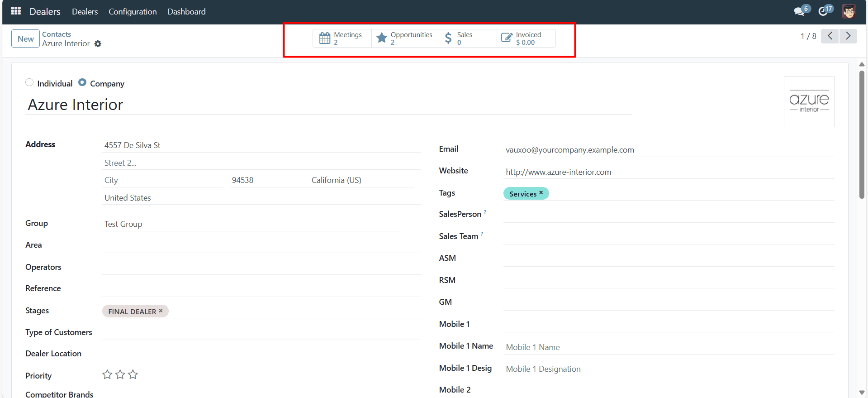Open the Area dropdown field
The height and width of the screenshot is (398, 868).
click(261, 245)
